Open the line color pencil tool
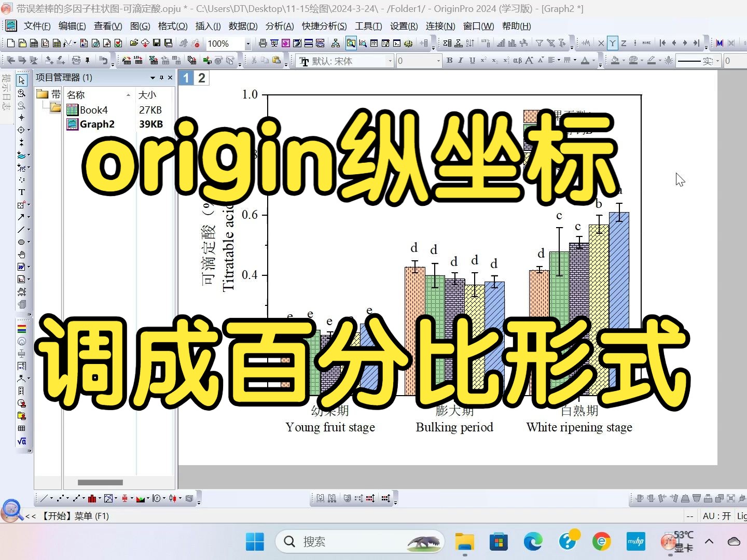The height and width of the screenshot is (560, 747). [x=652, y=61]
